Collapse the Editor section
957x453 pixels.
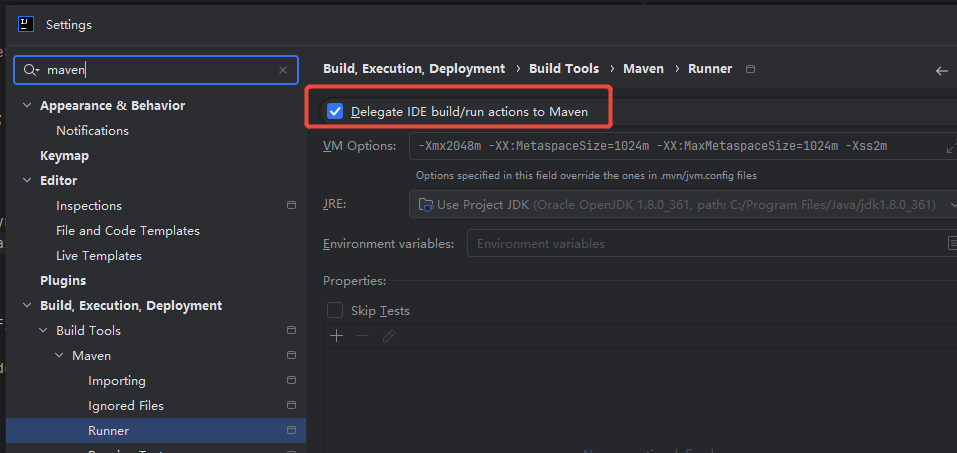pyautogui.click(x=27, y=181)
